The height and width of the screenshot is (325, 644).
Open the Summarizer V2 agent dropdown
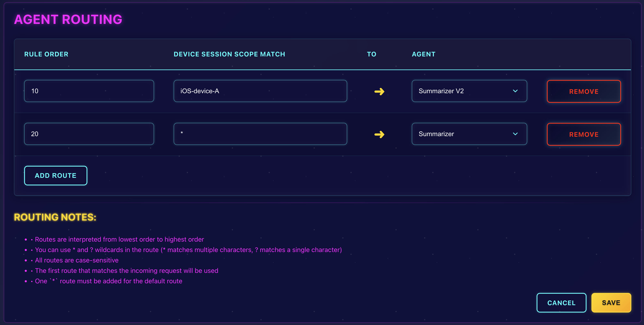tap(469, 91)
